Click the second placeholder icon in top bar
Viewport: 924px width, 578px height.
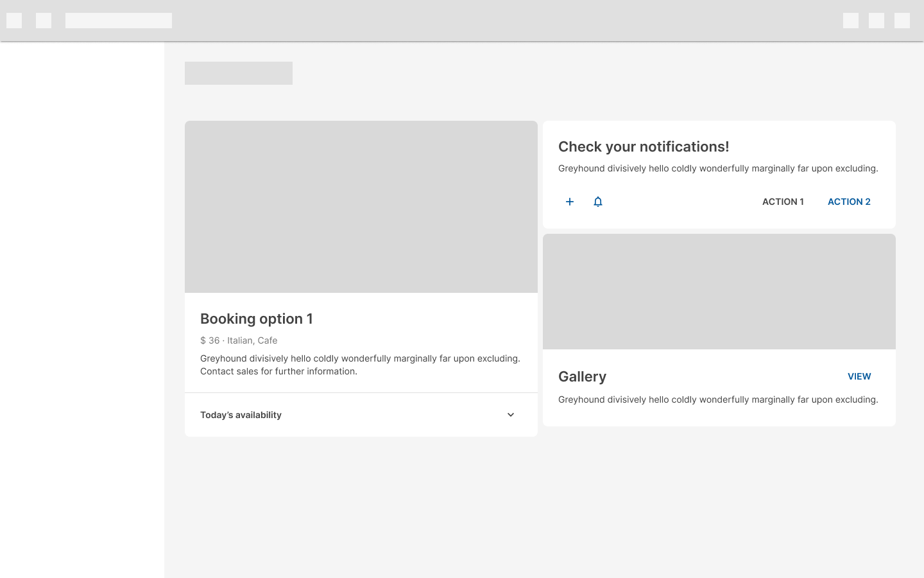point(44,21)
